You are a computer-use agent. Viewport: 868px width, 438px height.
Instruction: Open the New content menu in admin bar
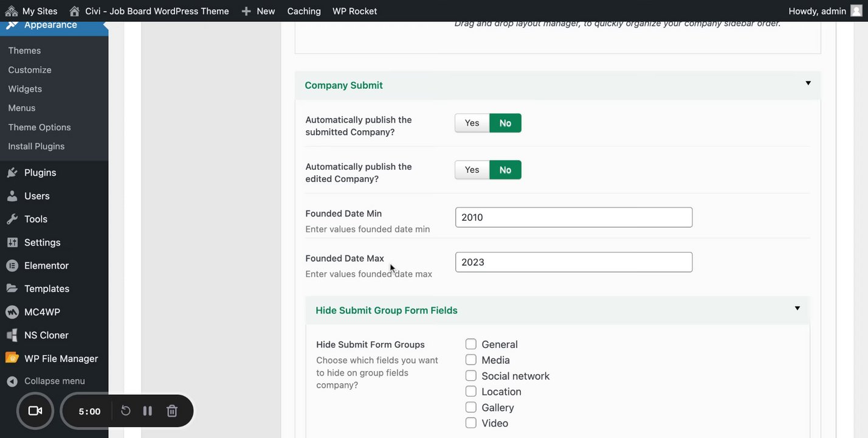click(x=258, y=11)
